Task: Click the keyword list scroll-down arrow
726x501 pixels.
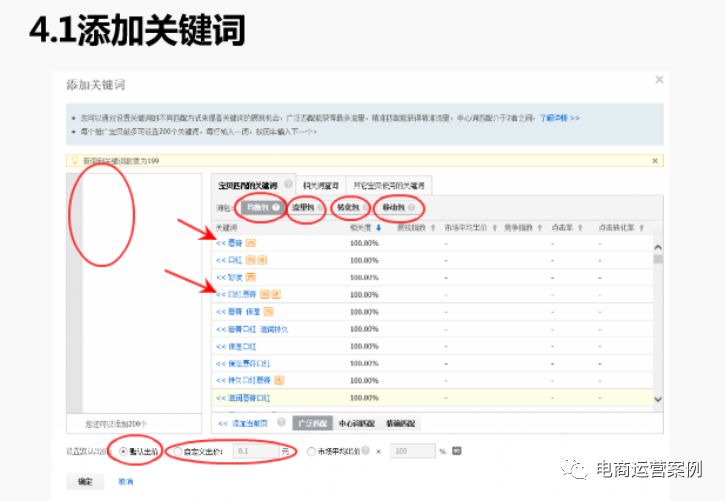Action: tap(658, 399)
